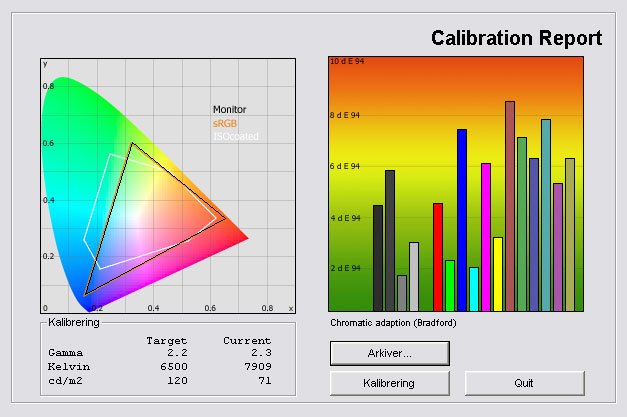627x417 pixels.
Task: Click the Arkiver... button
Action: pos(389,353)
